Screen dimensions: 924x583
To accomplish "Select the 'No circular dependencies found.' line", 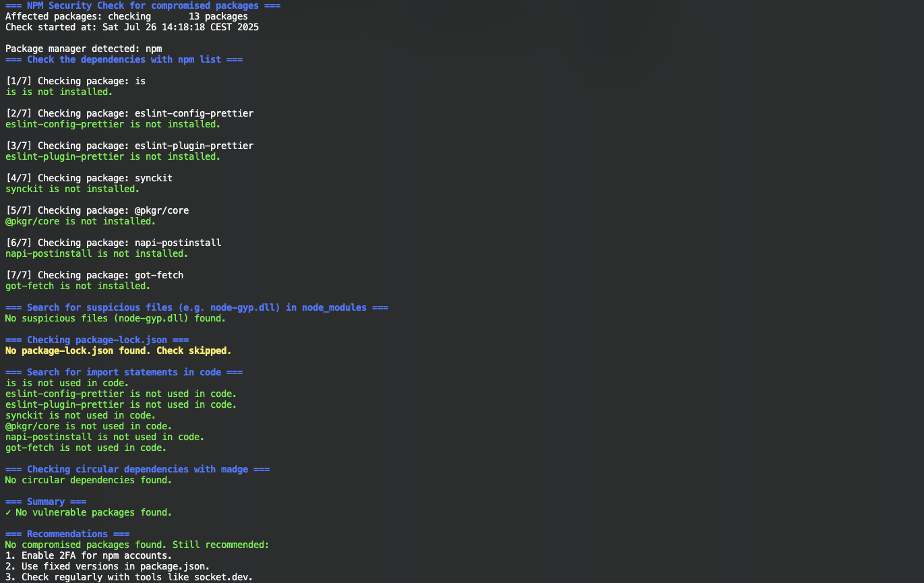I will pyautogui.click(x=89, y=480).
